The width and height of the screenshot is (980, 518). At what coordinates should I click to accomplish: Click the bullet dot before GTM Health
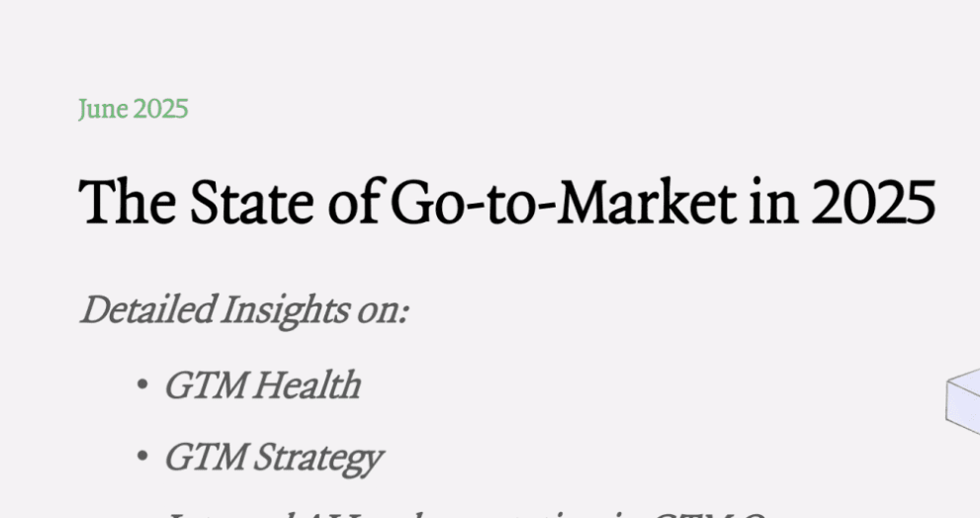[141, 385]
